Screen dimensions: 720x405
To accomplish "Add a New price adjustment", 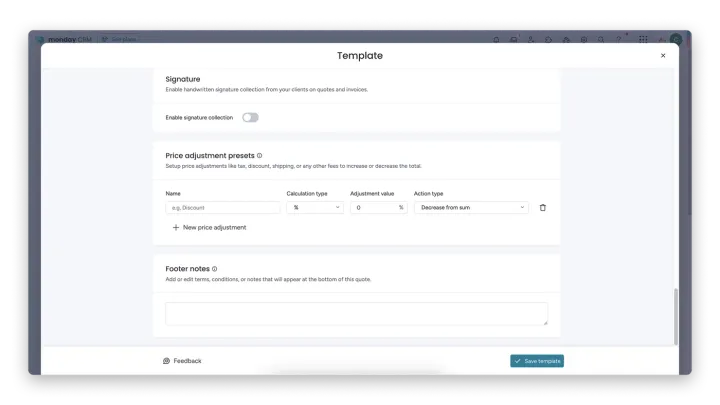I will (x=209, y=227).
